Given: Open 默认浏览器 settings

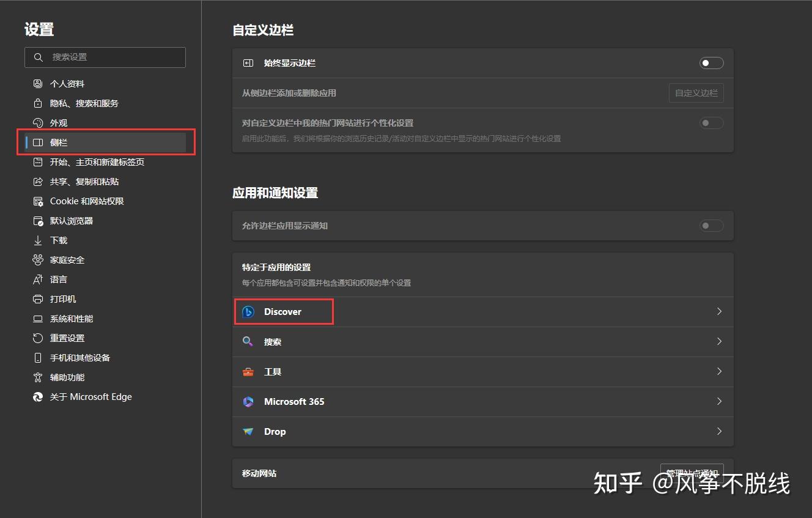Looking at the screenshot, I should coord(72,220).
